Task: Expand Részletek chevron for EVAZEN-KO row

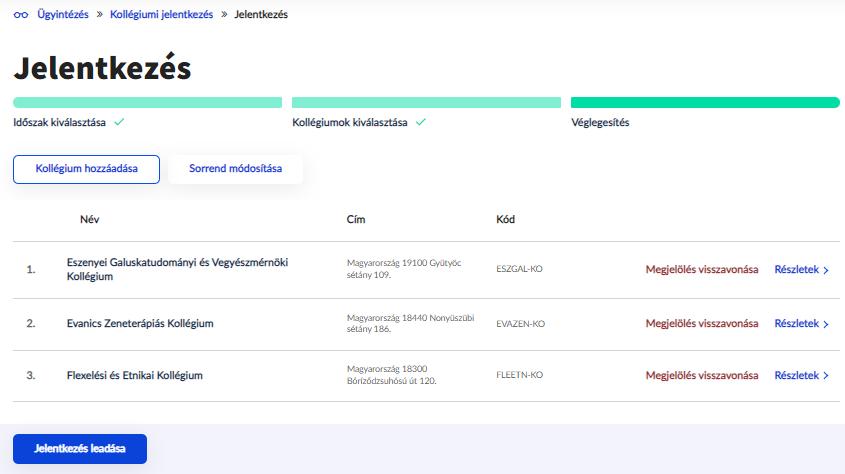Action: [826, 324]
